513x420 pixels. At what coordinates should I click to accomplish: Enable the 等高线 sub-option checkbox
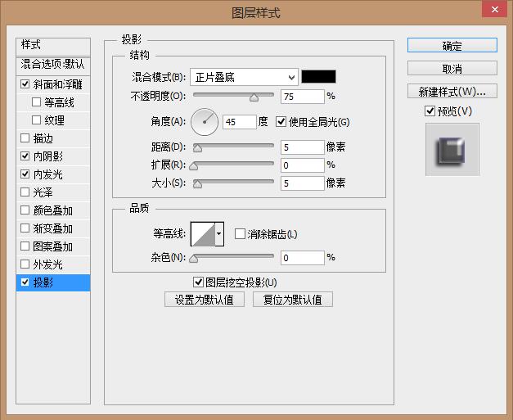36,102
